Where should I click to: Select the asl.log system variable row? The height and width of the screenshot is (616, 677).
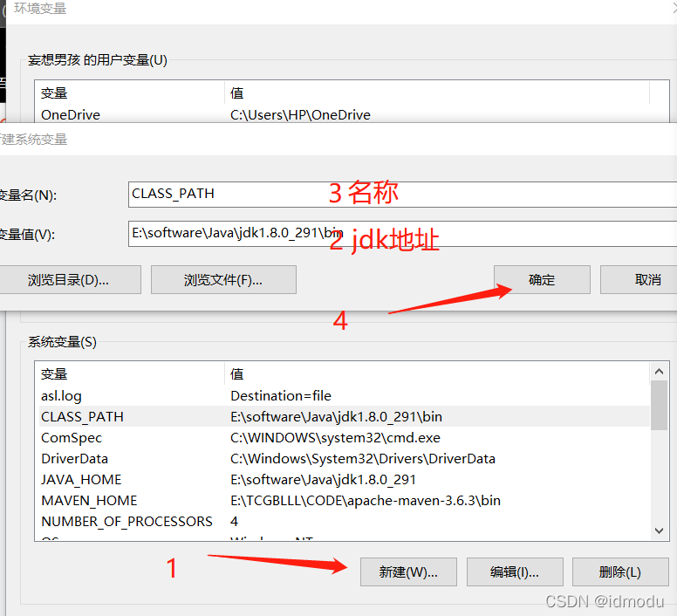[x=345, y=396]
